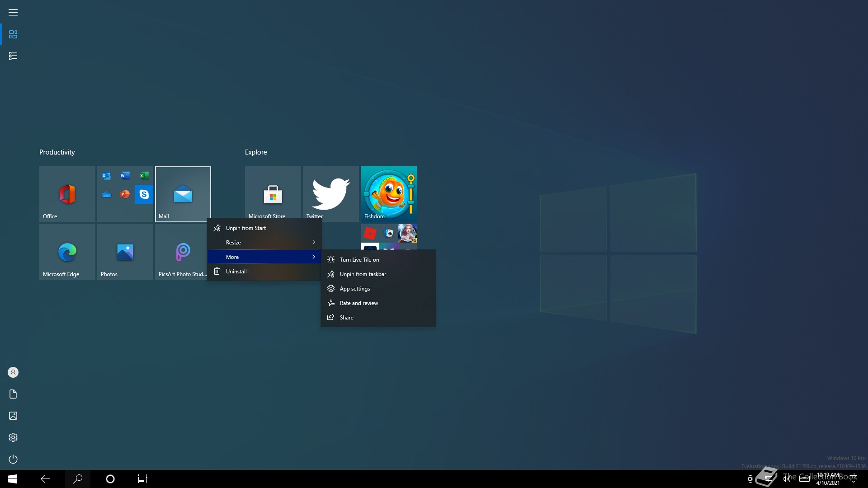This screenshot has height=488, width=868.
Task: Launch PowerPoint from the Office folder tile
Action: click(125, 194)
